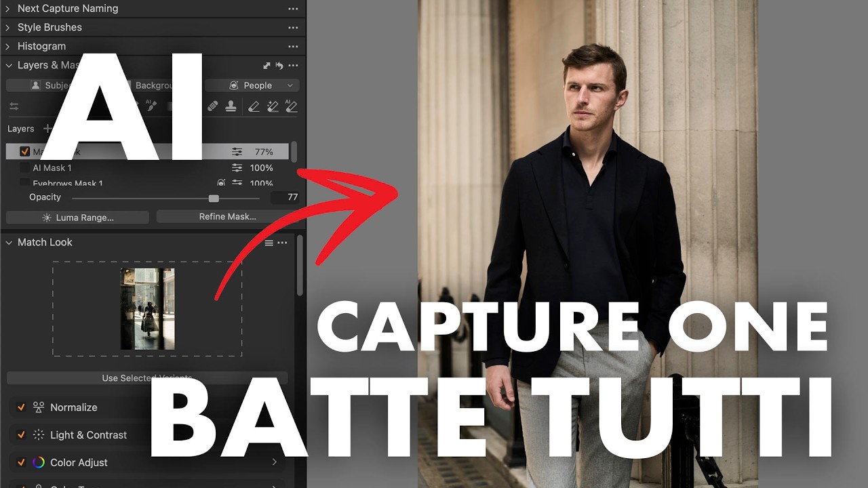Select the AI Mask 1 layer row

pos(147,168)
